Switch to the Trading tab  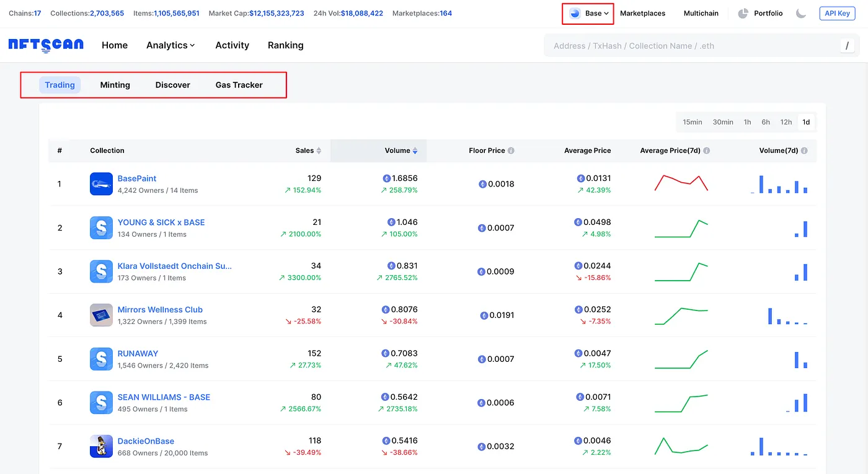coord(60,85)
